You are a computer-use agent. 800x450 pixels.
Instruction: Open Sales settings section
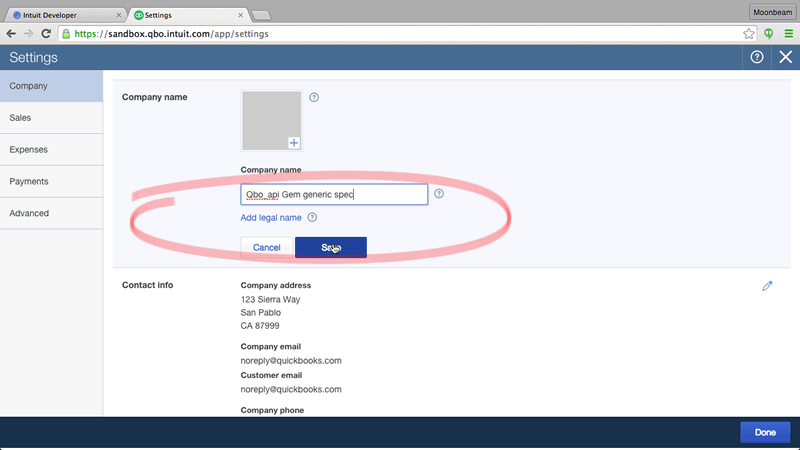coord(51,118)
